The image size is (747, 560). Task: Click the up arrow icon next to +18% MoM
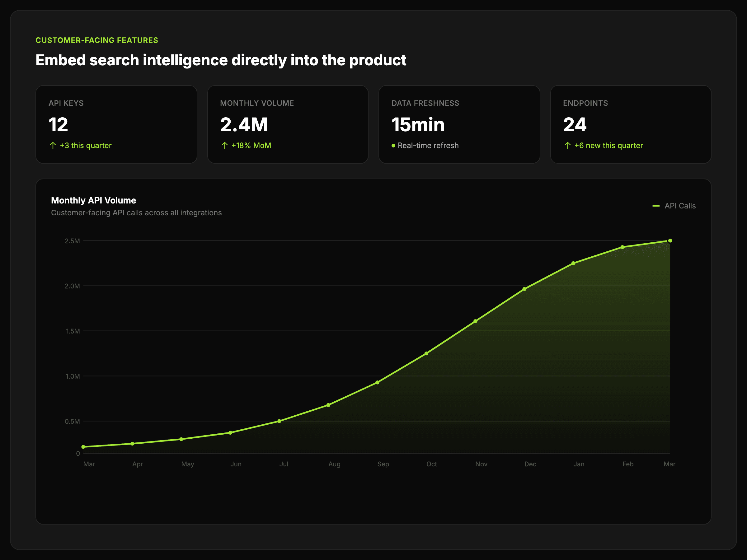coord(225,146)
